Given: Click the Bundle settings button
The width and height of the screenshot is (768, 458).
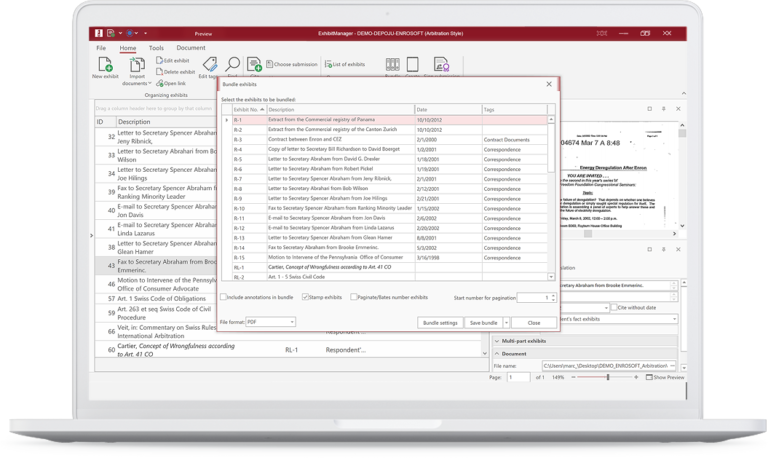Looking at the screenshot, I should pyautogui.click(x=440, y=323).
